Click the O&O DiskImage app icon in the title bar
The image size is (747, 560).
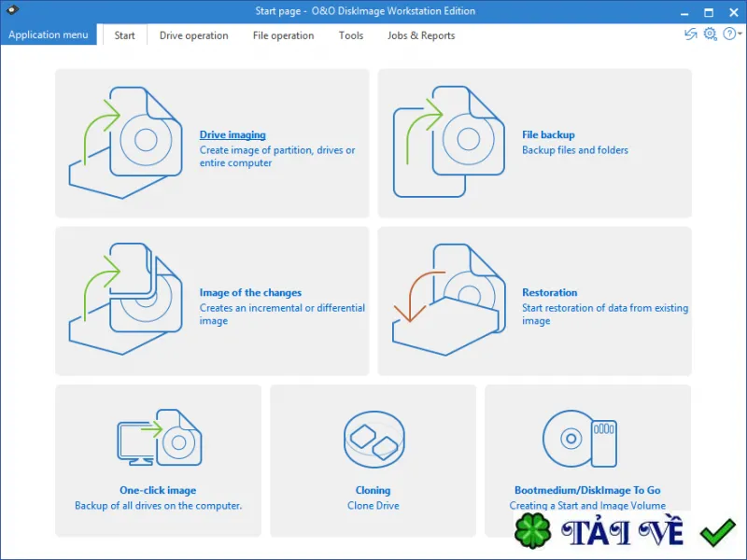tap(13, 9)
